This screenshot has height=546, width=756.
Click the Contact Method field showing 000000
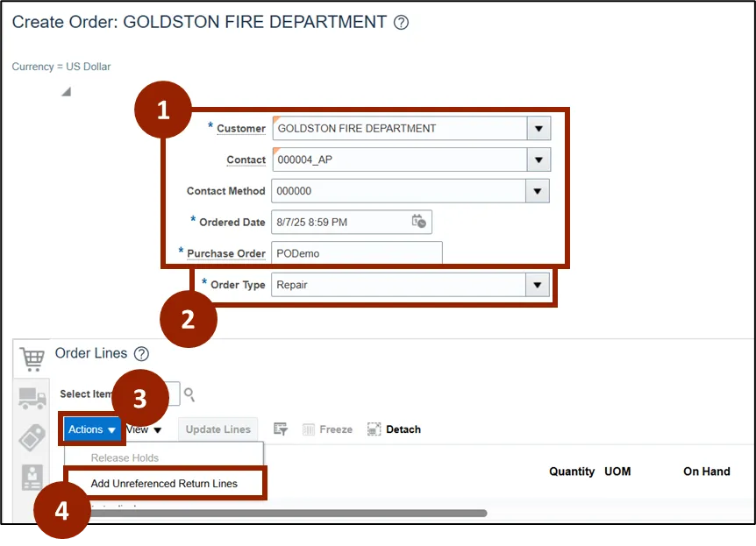pyautogui.click(x=398, y=191)
